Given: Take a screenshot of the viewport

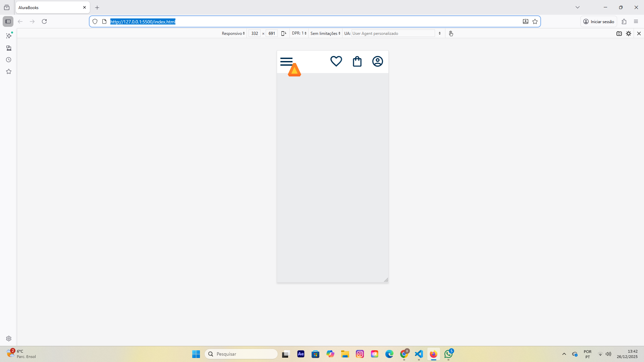Looking at the screenshot, I should click(619, 34).
